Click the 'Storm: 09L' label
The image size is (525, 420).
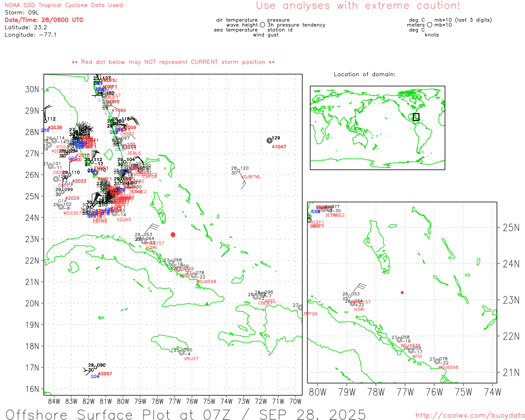coord(22,13)
